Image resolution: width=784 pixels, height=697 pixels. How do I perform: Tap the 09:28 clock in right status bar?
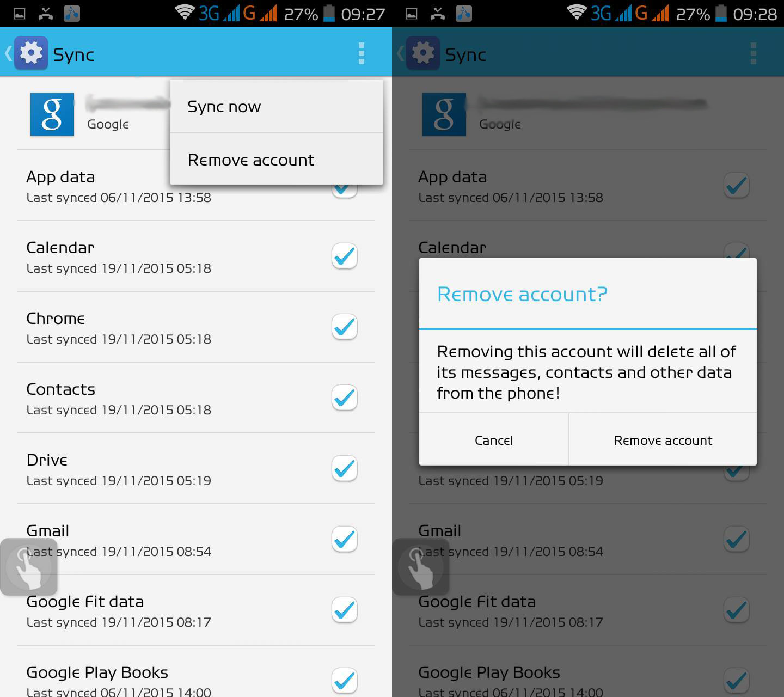(755, 14)
